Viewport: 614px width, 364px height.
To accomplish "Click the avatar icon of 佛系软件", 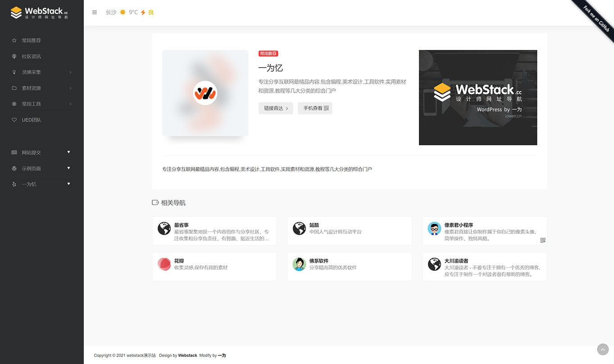I will point(299,264).
